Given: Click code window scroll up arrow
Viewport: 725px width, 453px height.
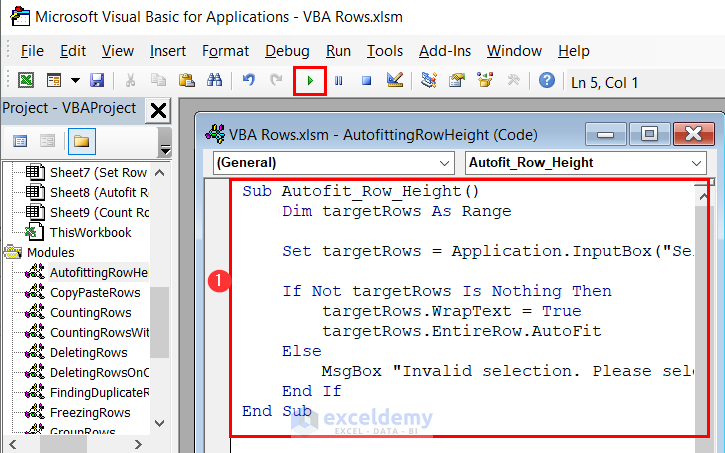Looking at the screenshot, I should pyautogui.click(x=703, y=197).
